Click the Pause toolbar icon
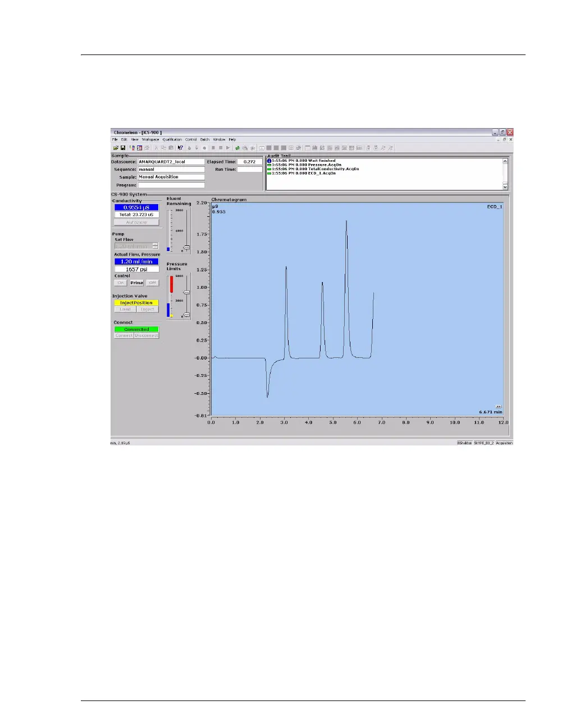This screenshot has height=728, width=566. point(221,148)
